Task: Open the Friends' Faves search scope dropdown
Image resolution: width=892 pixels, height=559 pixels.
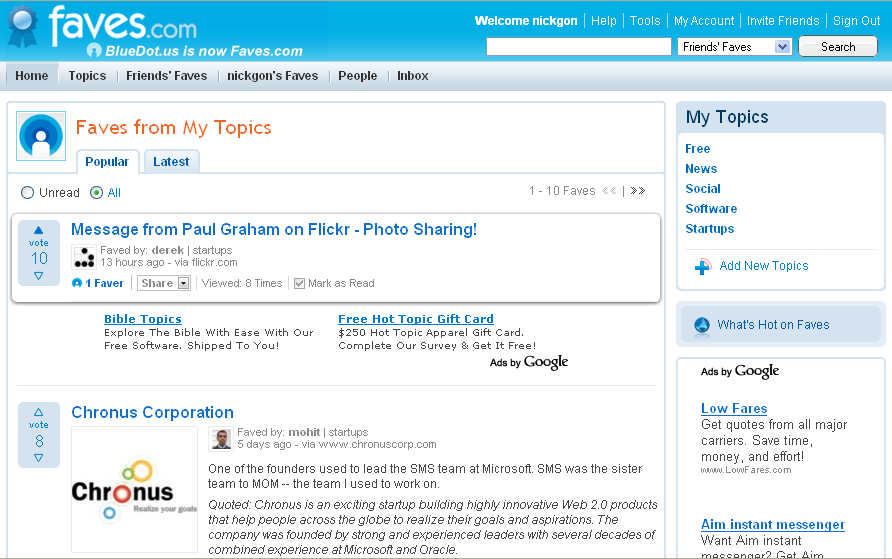Action: point(734,47)
